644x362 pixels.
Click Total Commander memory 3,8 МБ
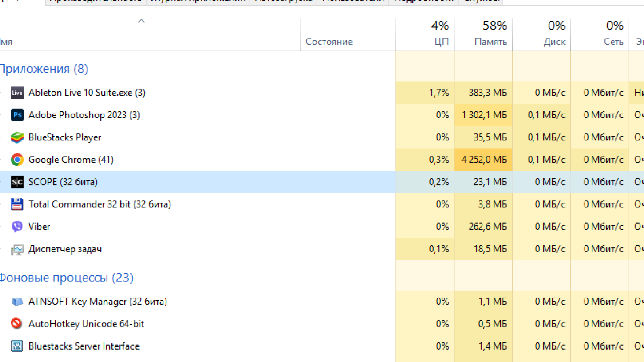[492, 204]
